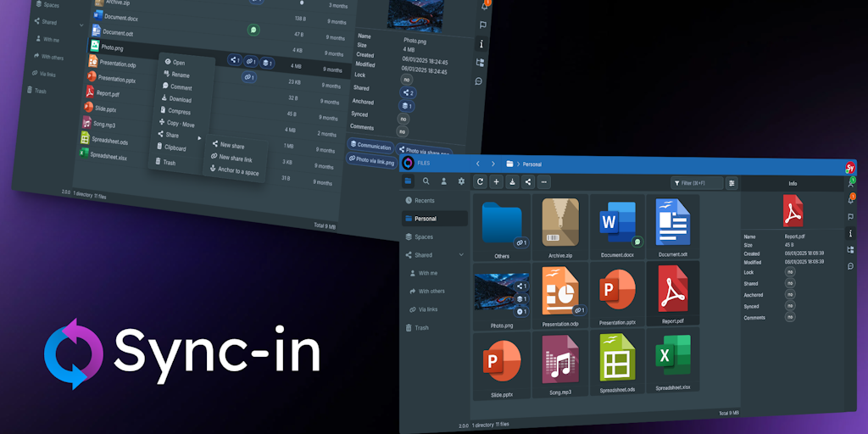Open the Files folder tab icon in front window
Screen dimensions: 868x434
click(408, 181)
